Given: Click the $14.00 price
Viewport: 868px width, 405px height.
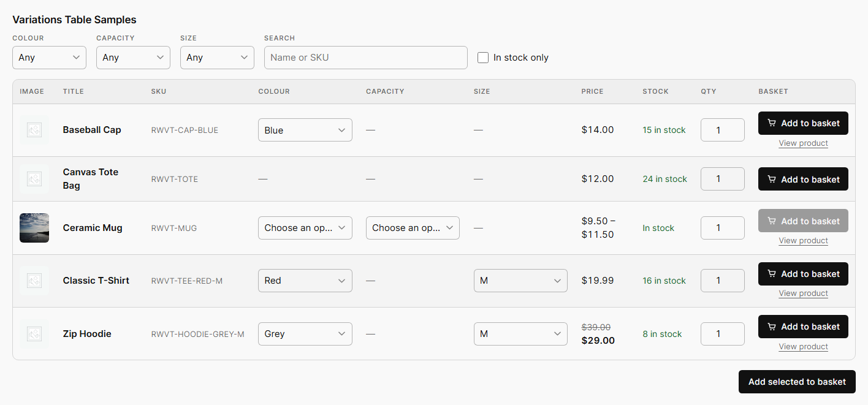Looking at the screenshot, I should click(x=598, y=130).
